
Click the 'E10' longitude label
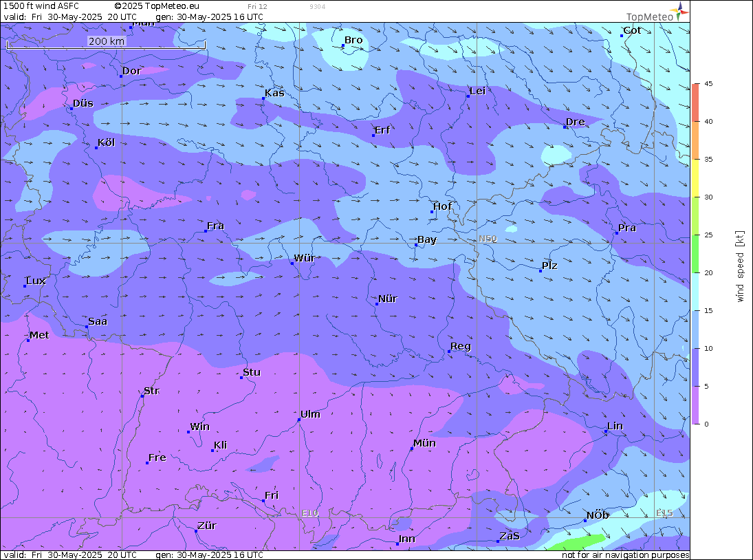[x=309, y=513]
